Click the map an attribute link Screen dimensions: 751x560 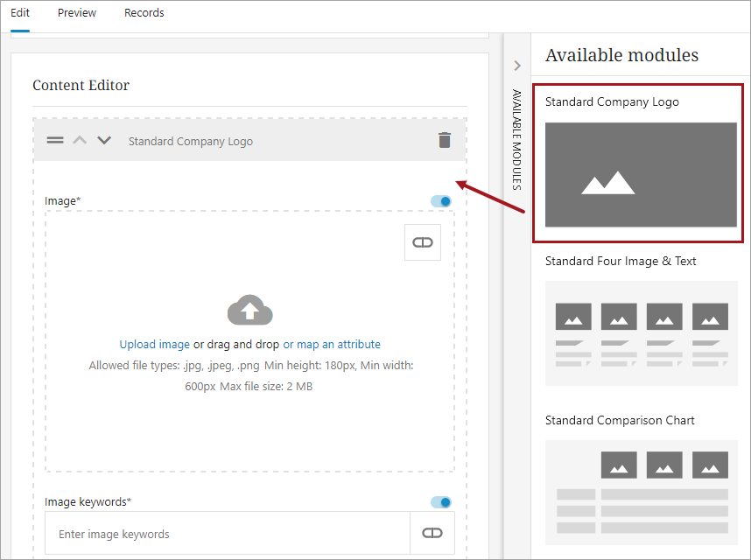coord(332,345)
